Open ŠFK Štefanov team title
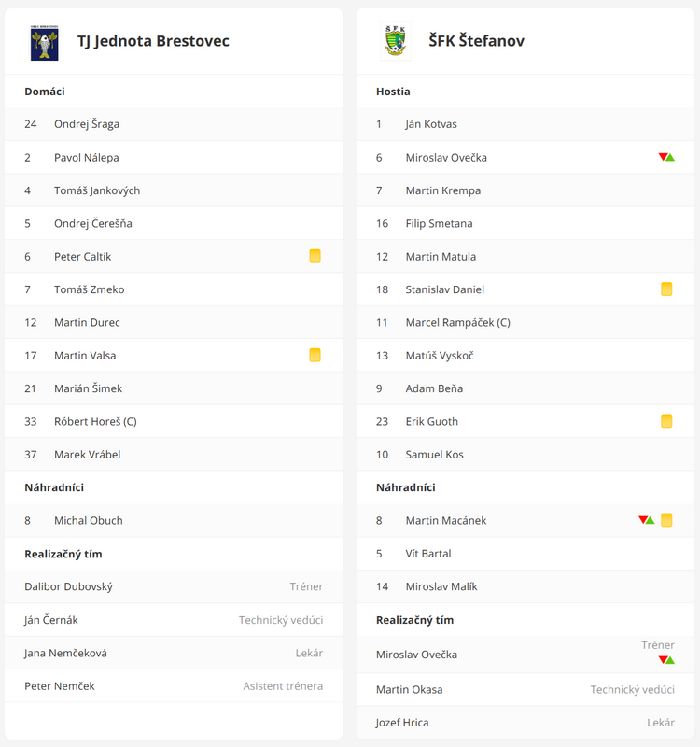The height and width of the screenshot is (747, 700). (x=476, y=41)
